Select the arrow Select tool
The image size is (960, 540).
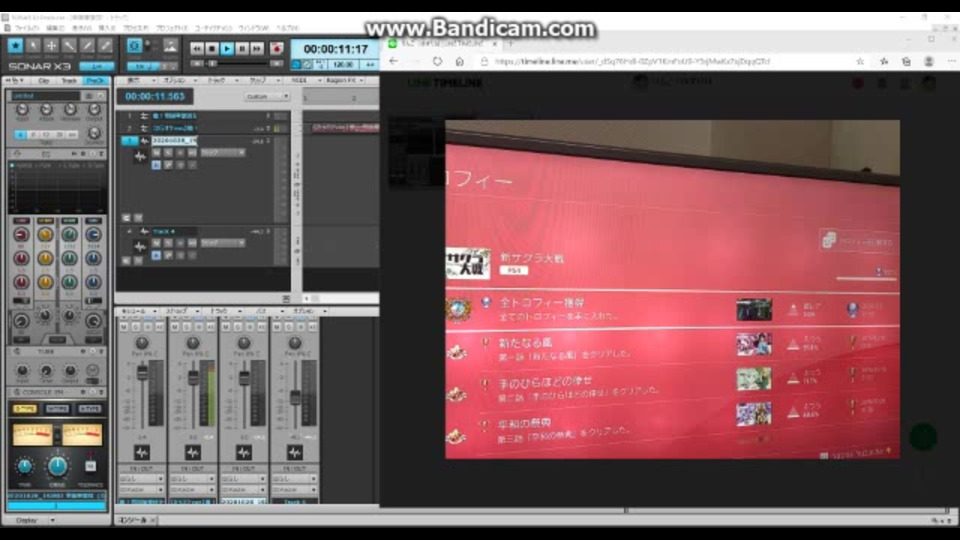click(x=33, y=45)
